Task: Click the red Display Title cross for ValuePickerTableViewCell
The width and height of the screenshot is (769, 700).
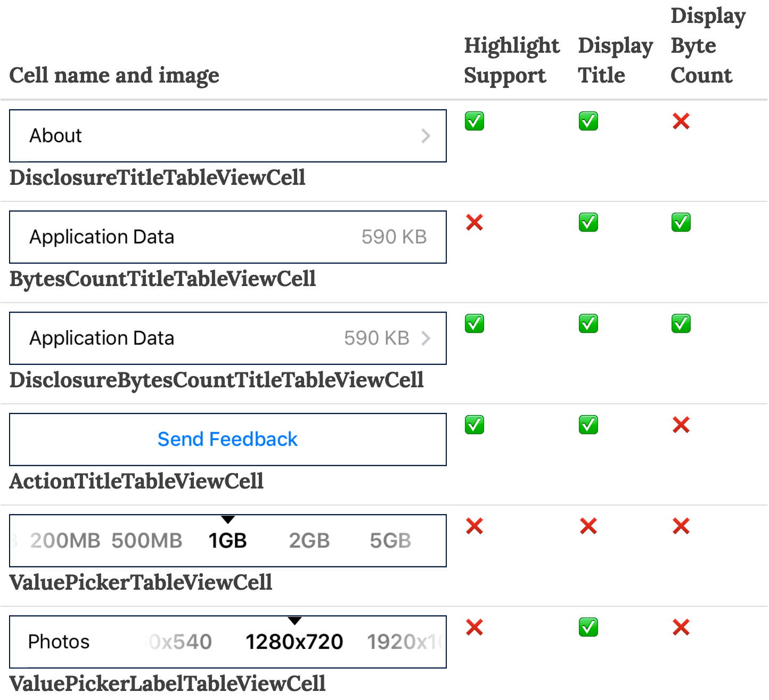Action: [588, 526]
